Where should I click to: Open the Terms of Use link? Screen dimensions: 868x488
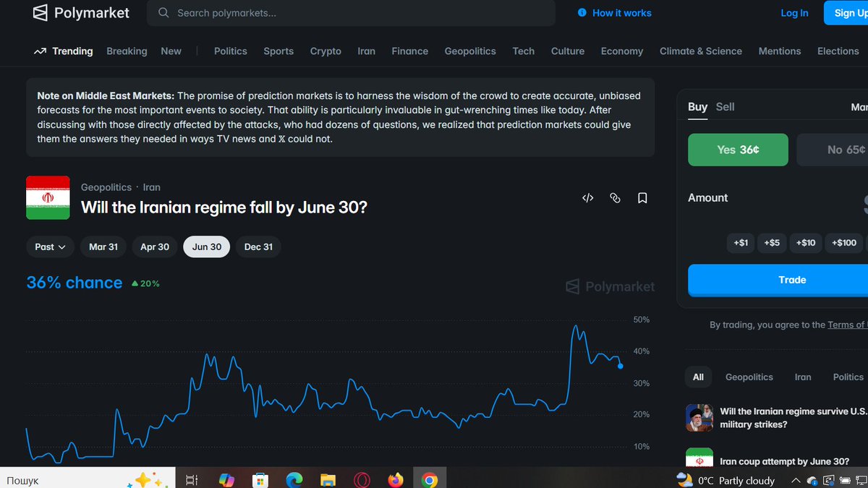[848, 325]
